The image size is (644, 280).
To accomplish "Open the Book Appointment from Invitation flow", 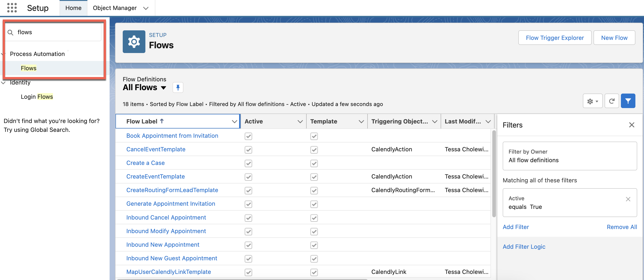I will click(172, 135).
